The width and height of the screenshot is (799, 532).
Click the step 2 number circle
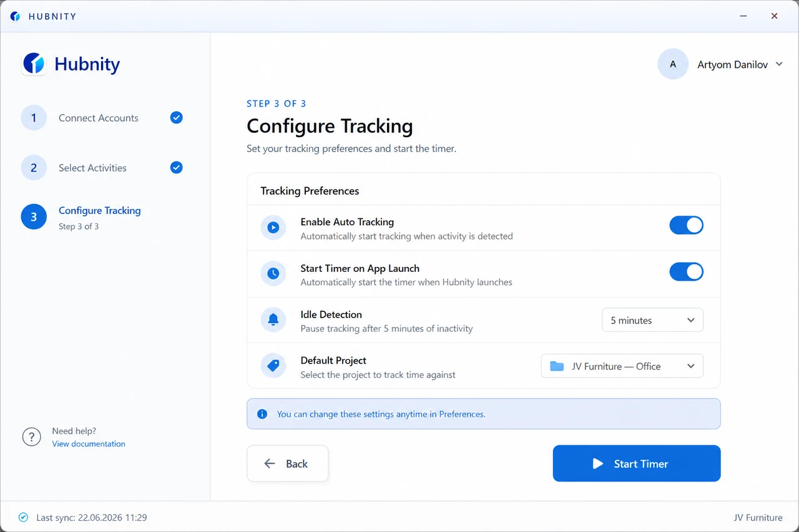34,168
